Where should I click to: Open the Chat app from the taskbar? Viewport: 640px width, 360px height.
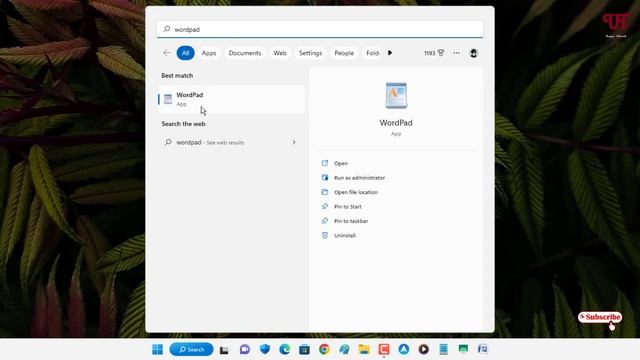tap(245, 349)
